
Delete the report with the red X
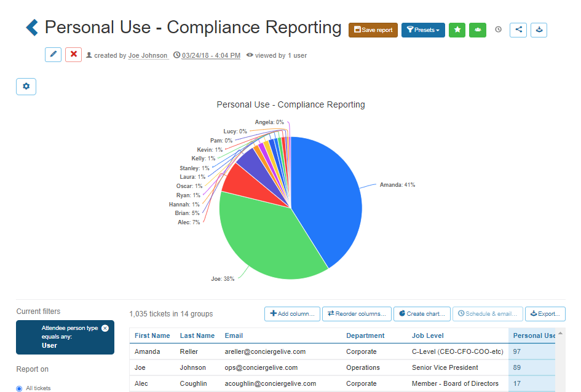73,55
